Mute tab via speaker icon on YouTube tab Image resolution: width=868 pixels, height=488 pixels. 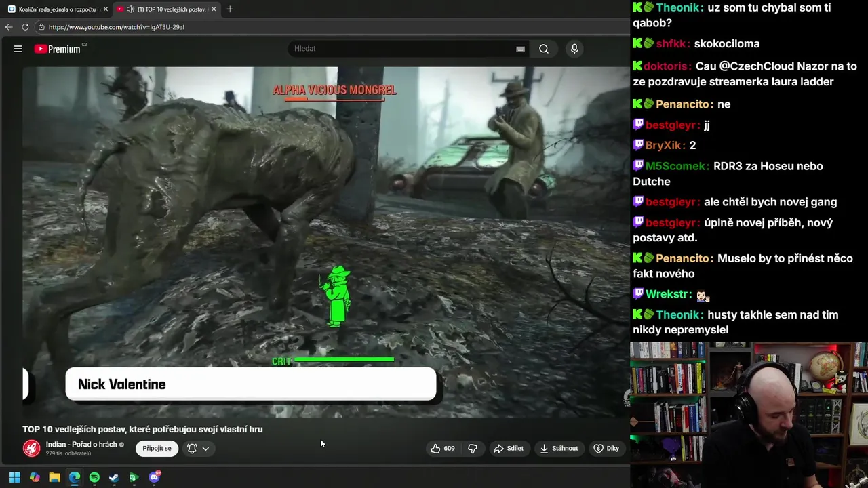point(130,9)
